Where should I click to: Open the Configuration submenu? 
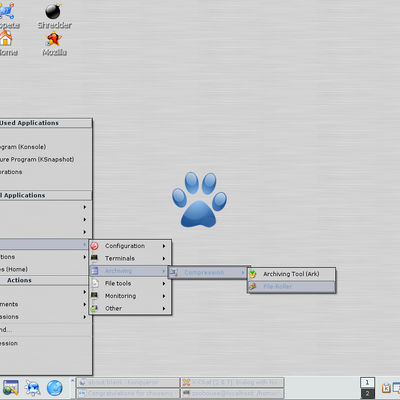coord(130,246)
